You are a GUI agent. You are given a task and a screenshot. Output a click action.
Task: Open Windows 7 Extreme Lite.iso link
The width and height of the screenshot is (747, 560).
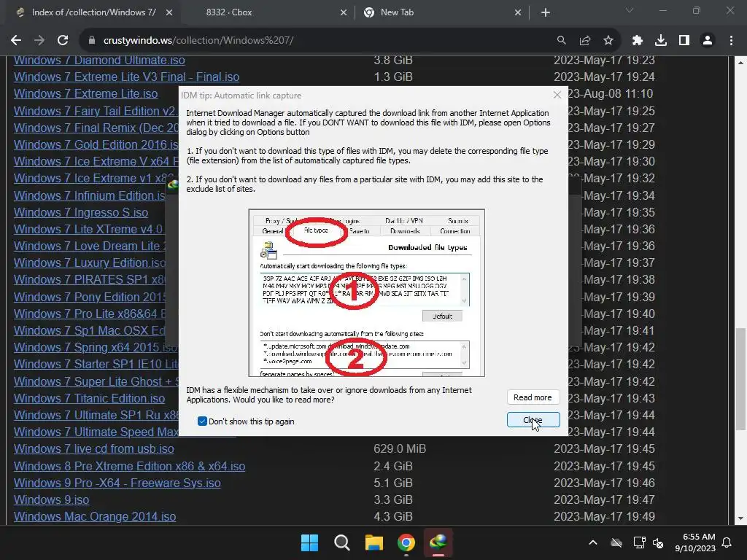pos(86,93)
